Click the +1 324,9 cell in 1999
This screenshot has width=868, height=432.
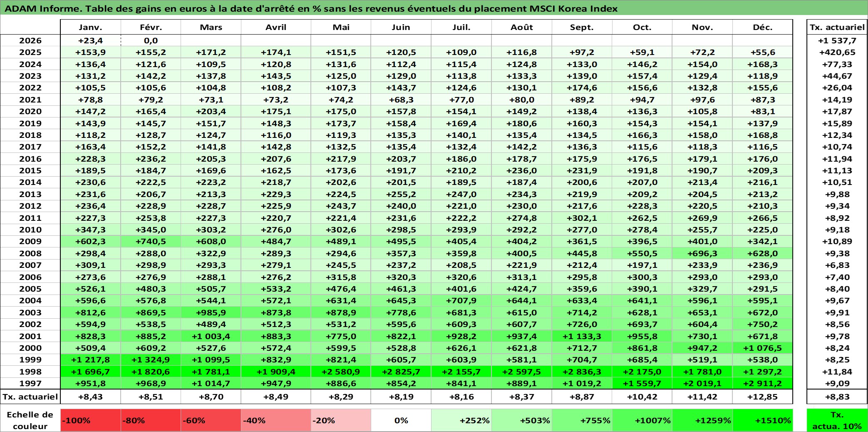coord(151,360)
